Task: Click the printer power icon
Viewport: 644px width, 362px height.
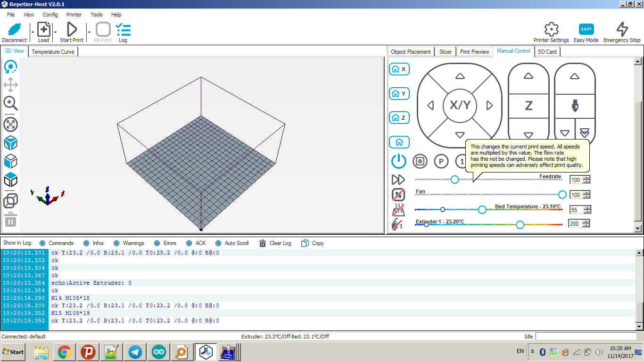Action: click(398, 161)
